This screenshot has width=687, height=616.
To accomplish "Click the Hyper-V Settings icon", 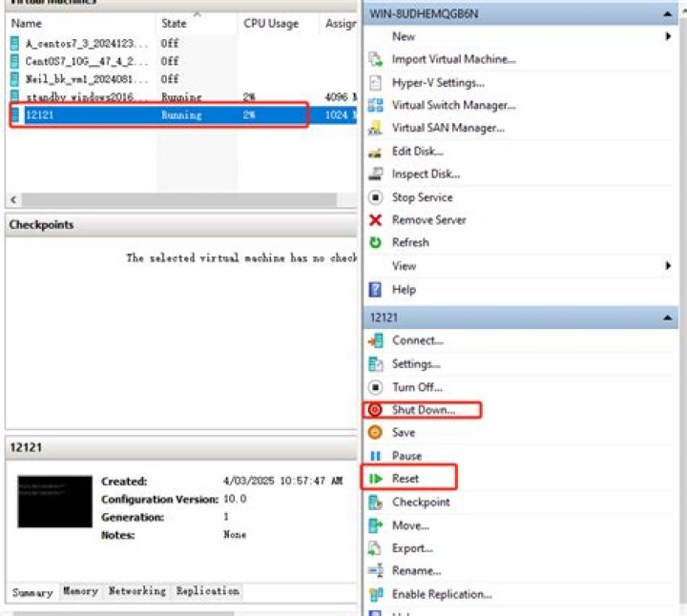I will pyautogui.click(x=376, y=83).
